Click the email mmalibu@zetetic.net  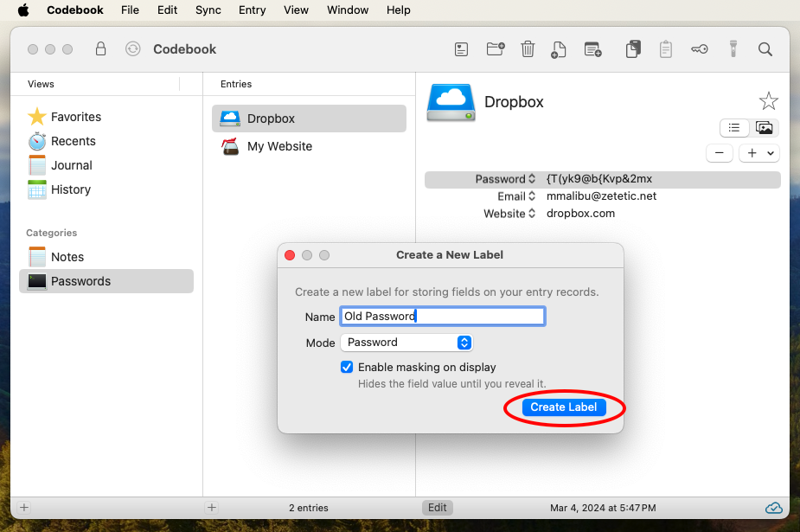click(x=601, y=196)
